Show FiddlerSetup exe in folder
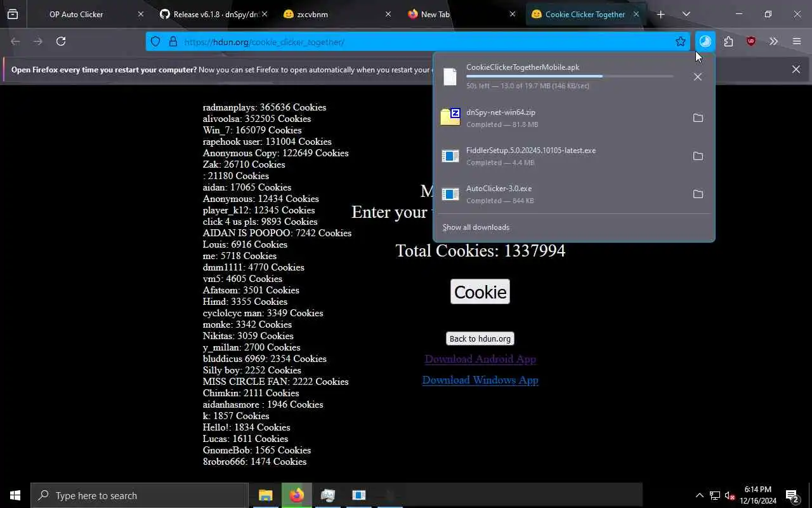The height and width of the screenshot is (508, 812). coord(698,156)
